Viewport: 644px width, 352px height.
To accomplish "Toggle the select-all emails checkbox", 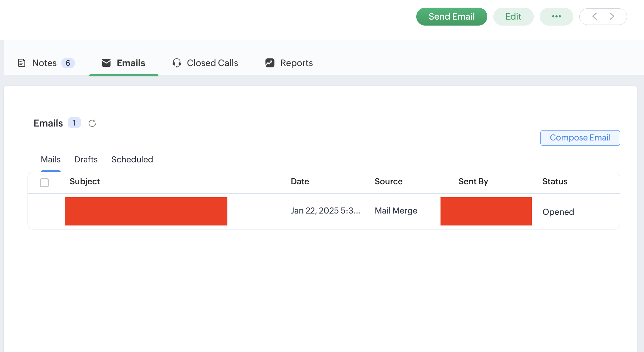I will [44, 183].
